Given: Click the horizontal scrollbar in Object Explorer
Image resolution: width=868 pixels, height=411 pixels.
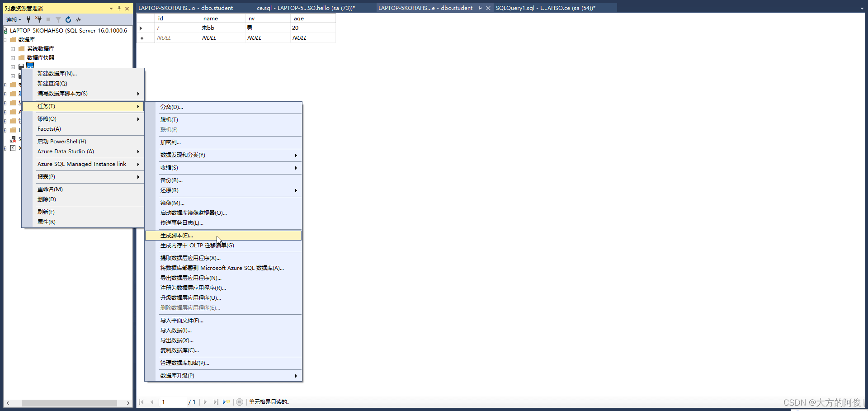Looking at the screenshot, I should tap(69, 403).
